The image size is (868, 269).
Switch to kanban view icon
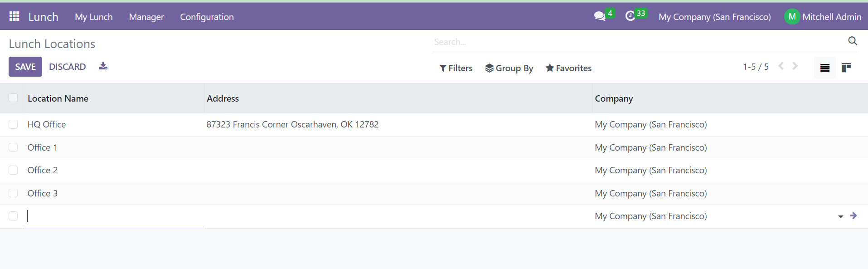(x=846, y=68)
